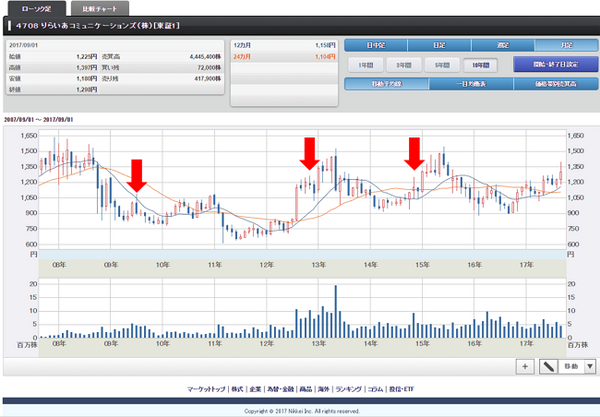Click the Nikkei copyright text
600x417 pixels.
pos(302,411)
